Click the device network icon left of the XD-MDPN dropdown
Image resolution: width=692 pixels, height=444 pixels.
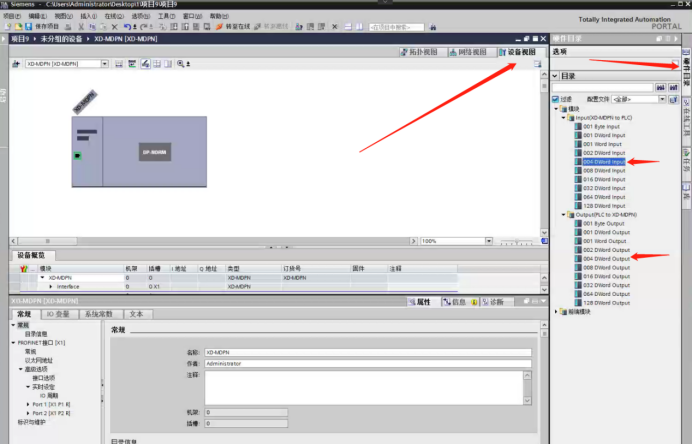click(x=16, y=64)
